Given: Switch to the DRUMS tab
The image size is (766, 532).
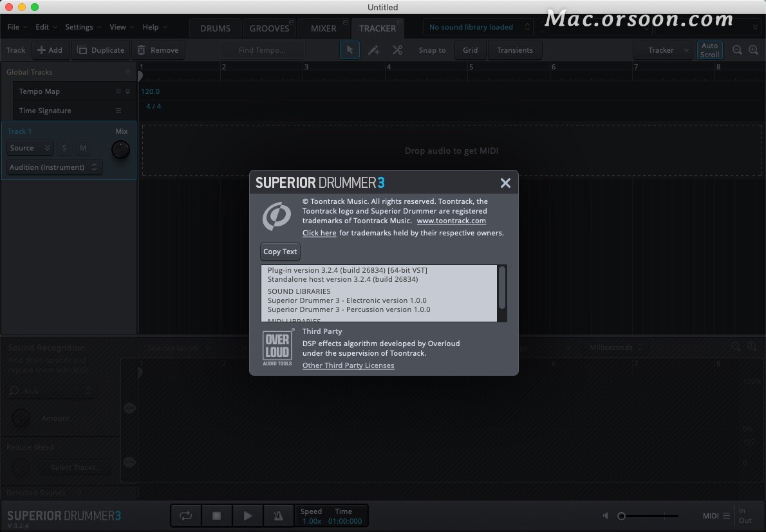Looking at the screenshot, I should click(x=215, y=28).
